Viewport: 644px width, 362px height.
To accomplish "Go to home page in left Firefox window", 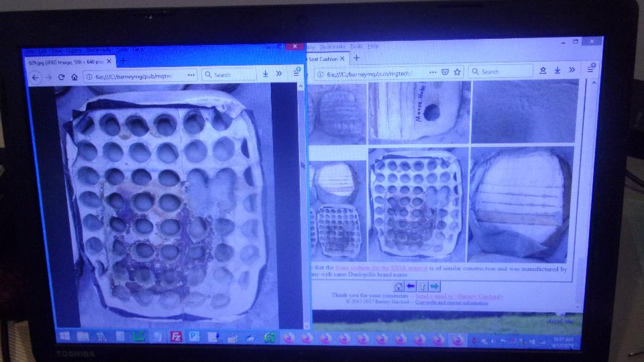I will click(x=74, y=76).
